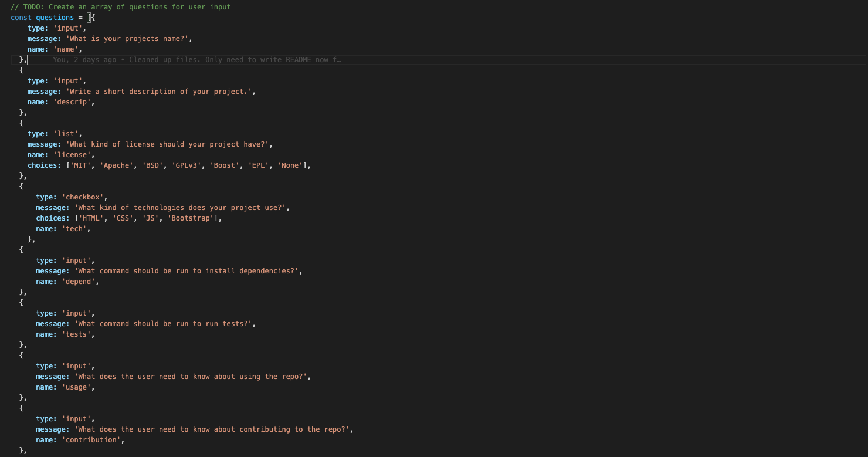Click the 'tests' name value
This screenshot has height=457, width=868.
[x=77, y=334]
